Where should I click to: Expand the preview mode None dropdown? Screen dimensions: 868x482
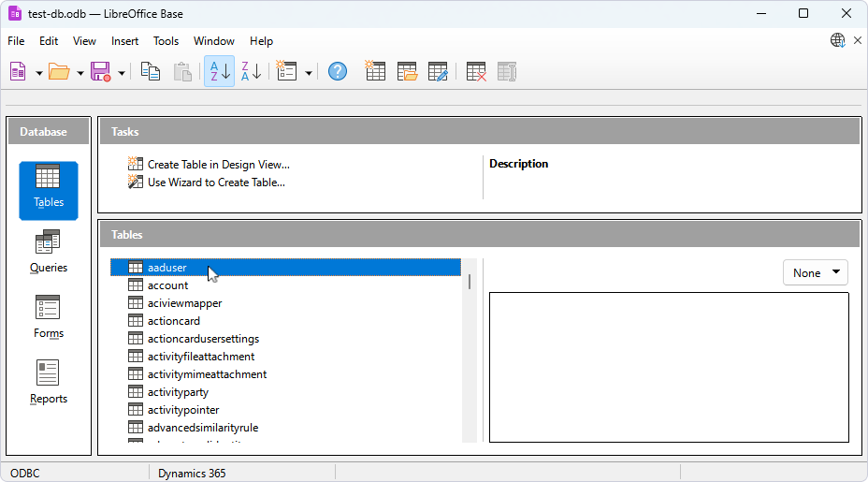click(815, 273)
